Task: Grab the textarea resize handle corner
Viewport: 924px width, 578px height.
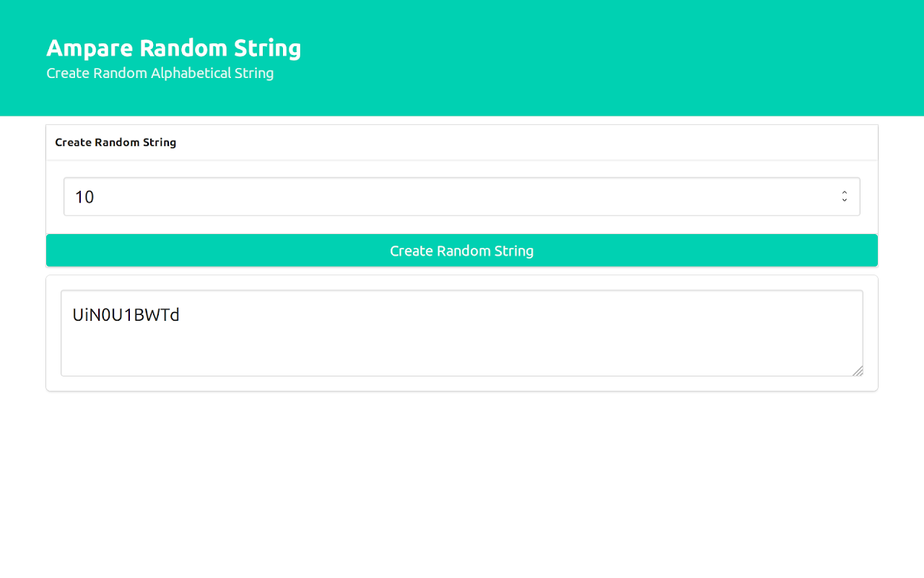Action: (858, 371)
